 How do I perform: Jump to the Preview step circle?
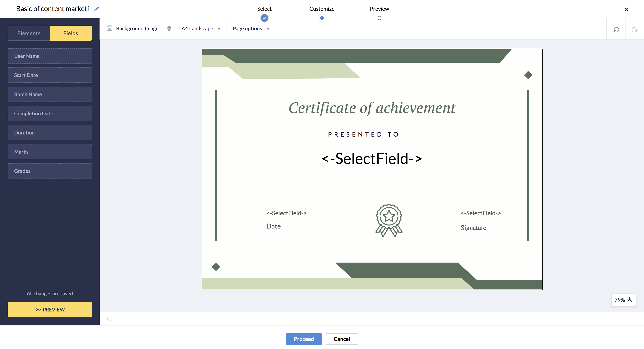point(379,18)
